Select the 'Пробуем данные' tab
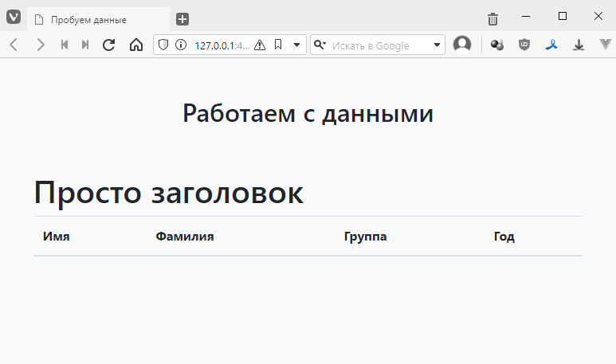This screenshot has width=616, height=364. click(x=88, y=19)
